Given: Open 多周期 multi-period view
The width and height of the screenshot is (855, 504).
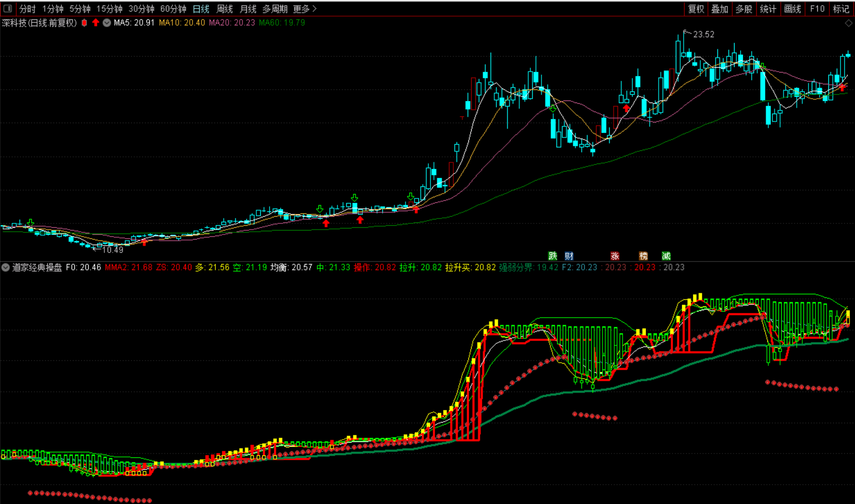Looking at the screenshot, I should pyautogui.click(x=275, y=9).
